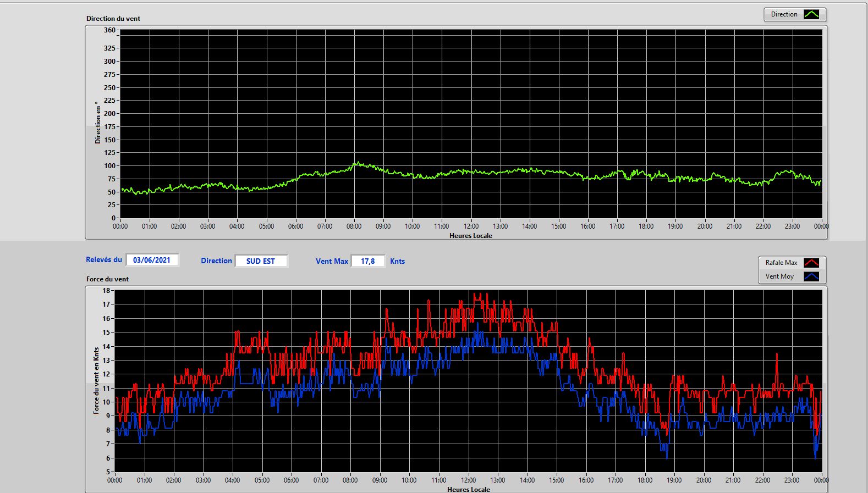This screenshot has width=868, height=493.
Task: Click the blue Vent Moy legend icon
Action: point(811,276)
